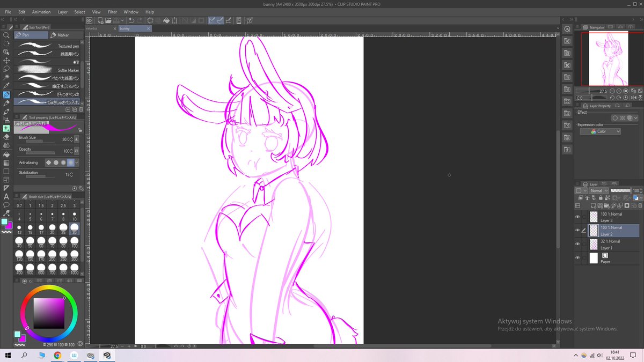Screen dimensions: 644x362
Task: Open the Normal blending mode dropdown
Action: (598, 190)
